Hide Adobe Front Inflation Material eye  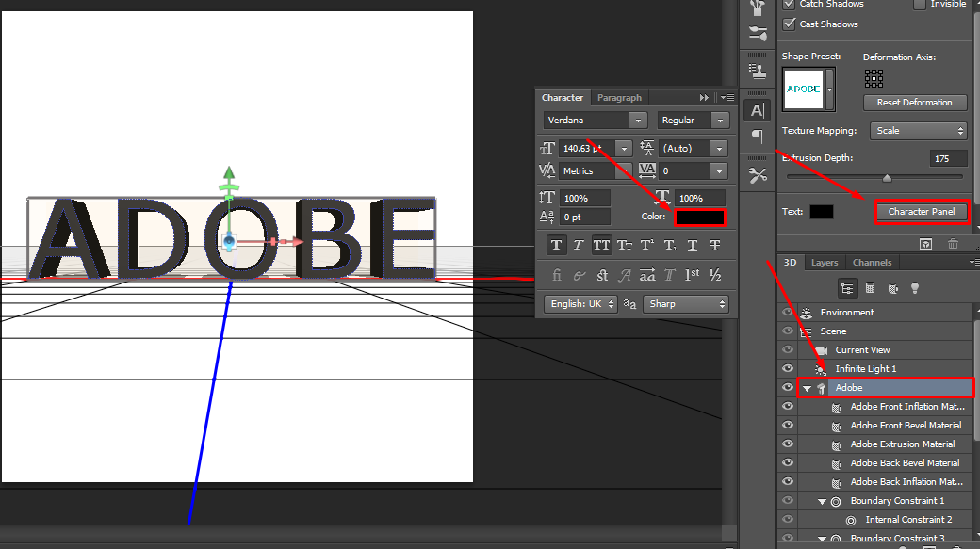tap(788, 406)
